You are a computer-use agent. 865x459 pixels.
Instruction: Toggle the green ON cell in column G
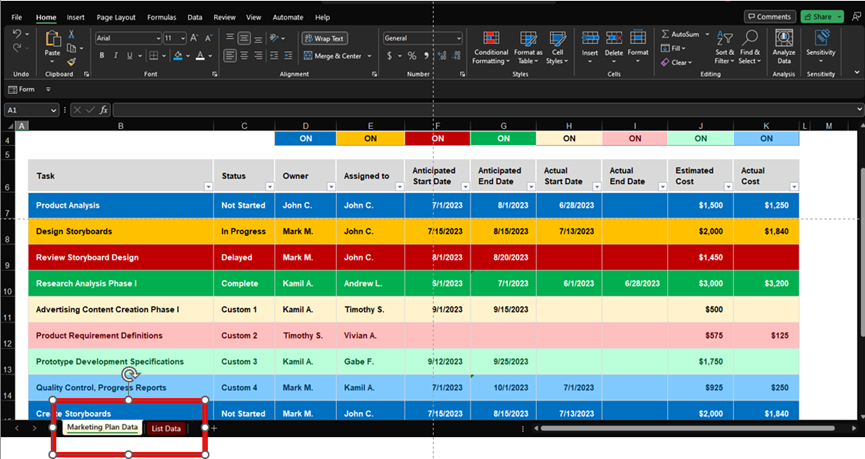click(503, 138)
